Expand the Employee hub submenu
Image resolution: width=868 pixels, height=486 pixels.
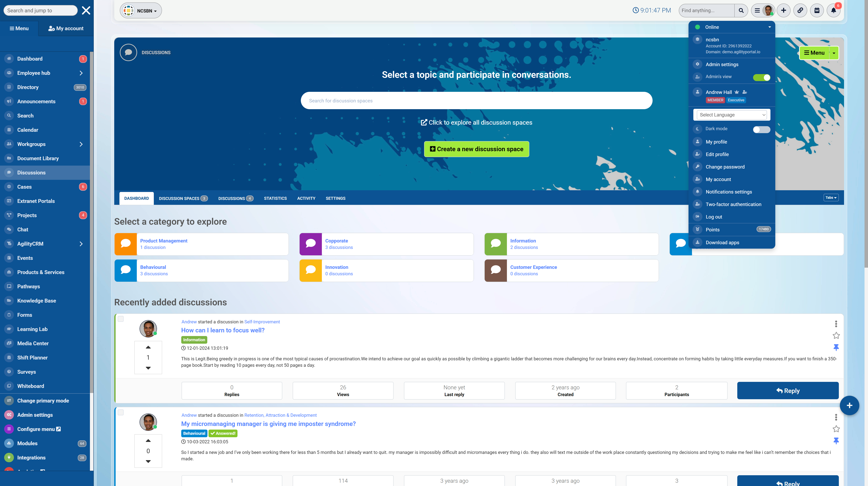point(81,73)
